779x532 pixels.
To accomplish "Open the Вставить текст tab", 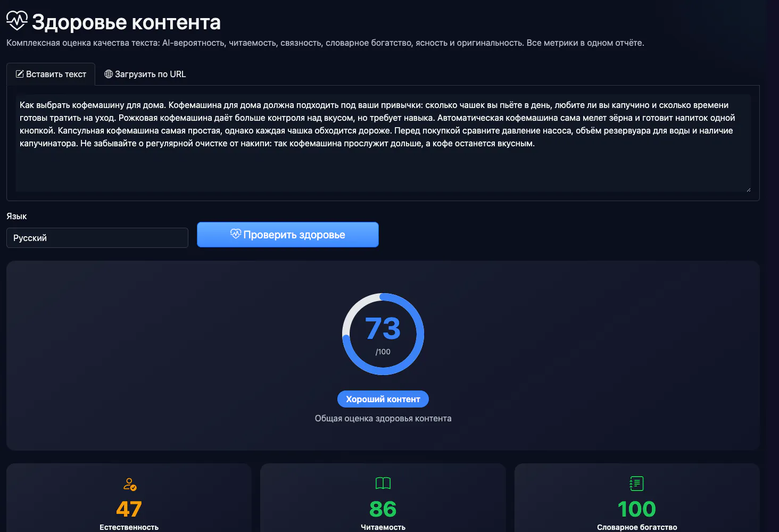I will [51, 74].
